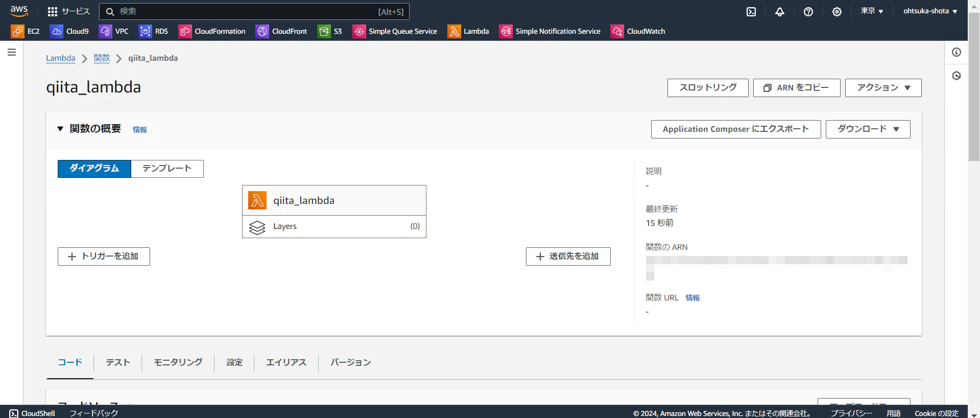Go to Lambda breadcrumb link
The width and height of the screenshot is (980, 418).
click(x=61, y=58)
